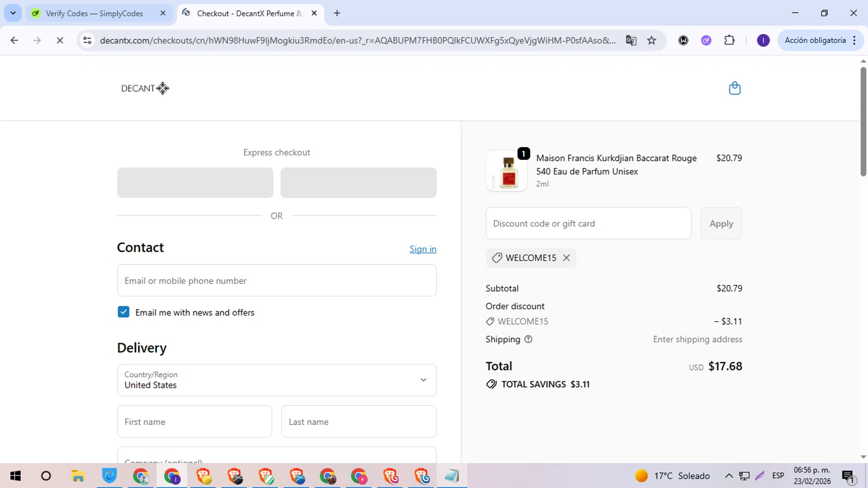Click the Sign in link
The width and height of the screenshot is (868, 488).
423,249
